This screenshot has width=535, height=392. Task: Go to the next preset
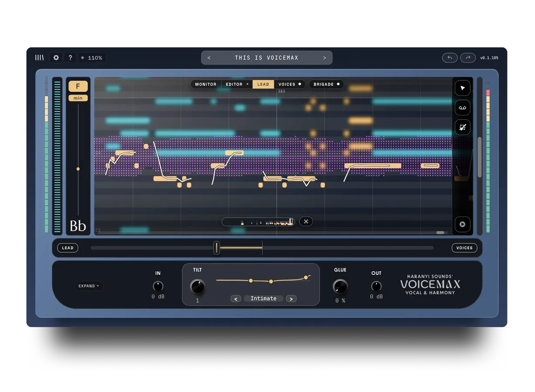325,57
